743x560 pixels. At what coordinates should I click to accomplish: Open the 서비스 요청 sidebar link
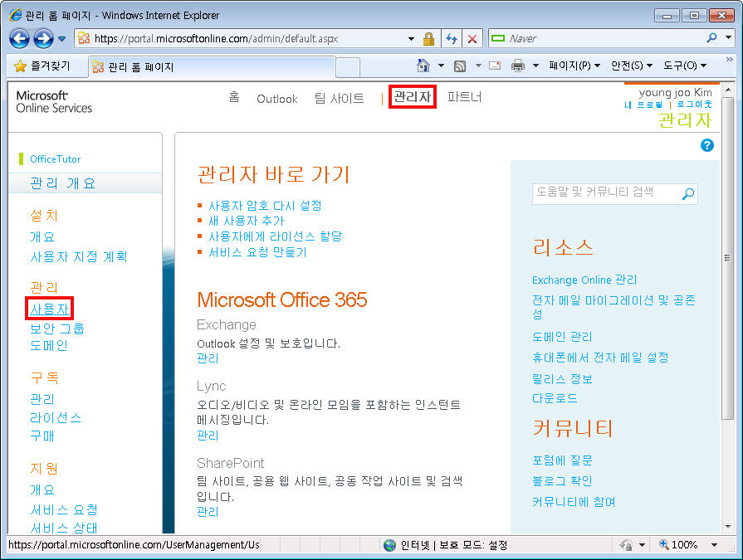click(64, 510)
